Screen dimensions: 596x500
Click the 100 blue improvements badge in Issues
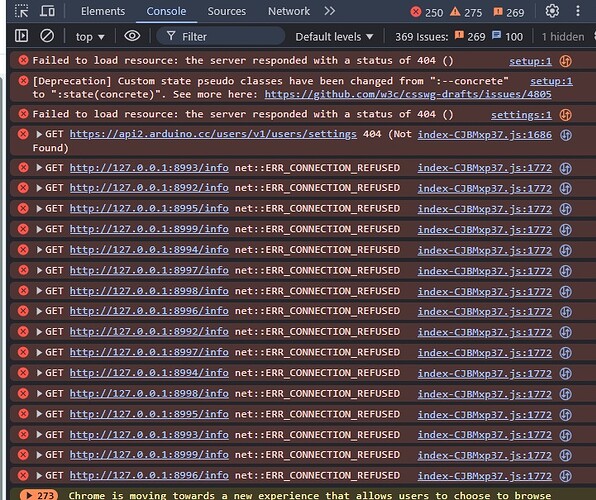click(507, 37)
